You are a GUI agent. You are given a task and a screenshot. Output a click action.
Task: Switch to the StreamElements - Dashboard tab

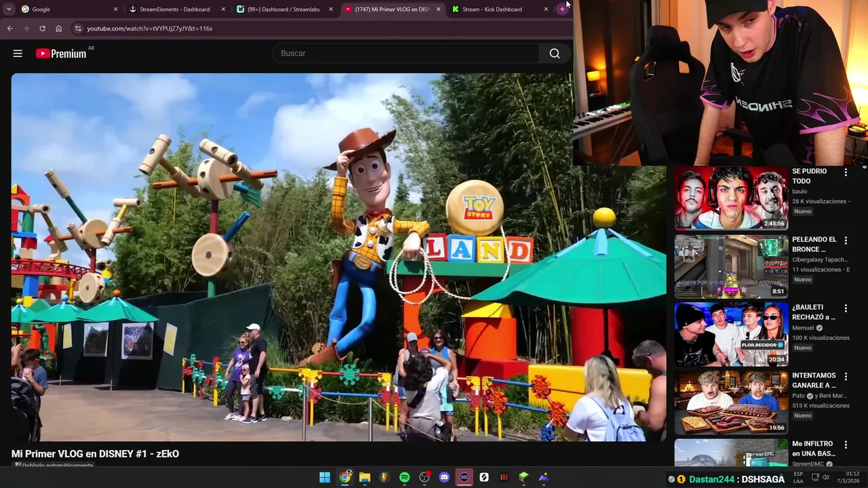click(x=176, y=9)
